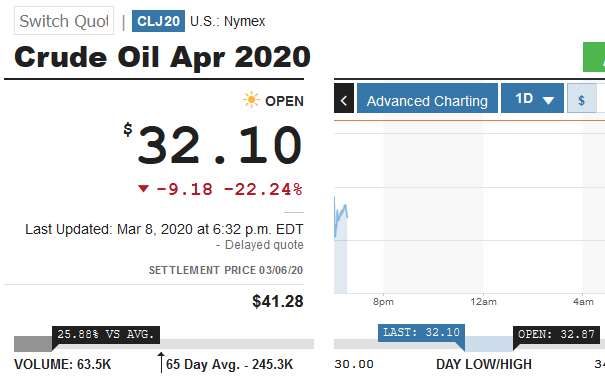
Task: Click the 8pm time axis label
Action: 383,302
